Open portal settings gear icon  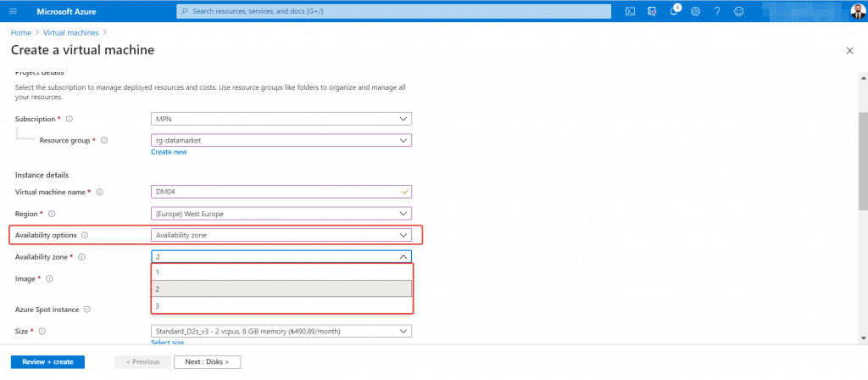pos(695,11)
